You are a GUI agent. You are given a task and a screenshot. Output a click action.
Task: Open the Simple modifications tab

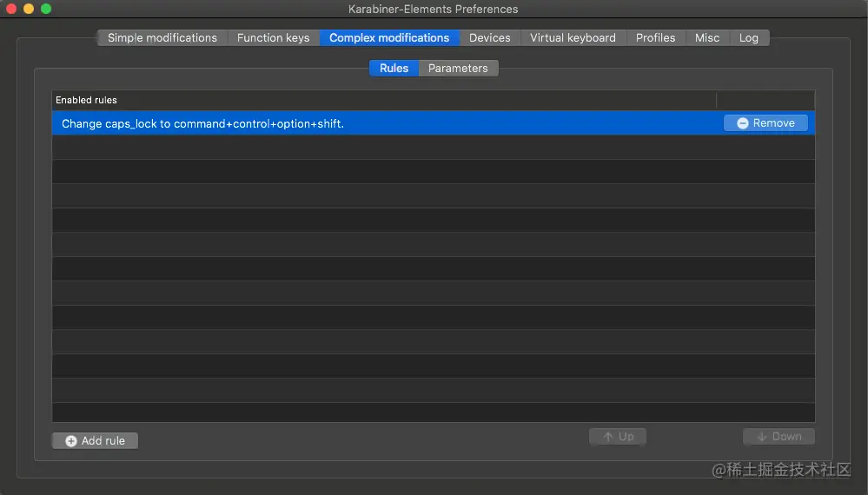(x=162, y=37)
